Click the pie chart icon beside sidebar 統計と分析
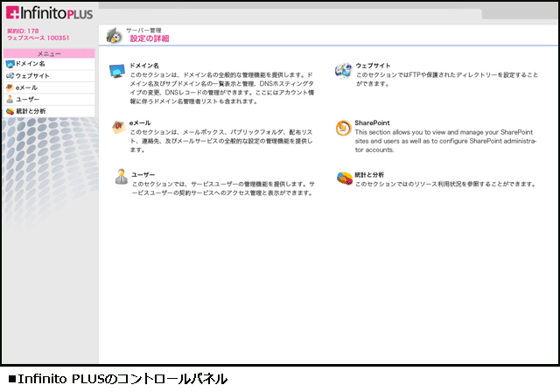This screenshot has height=392, width=560. click(x=10, y=111)
